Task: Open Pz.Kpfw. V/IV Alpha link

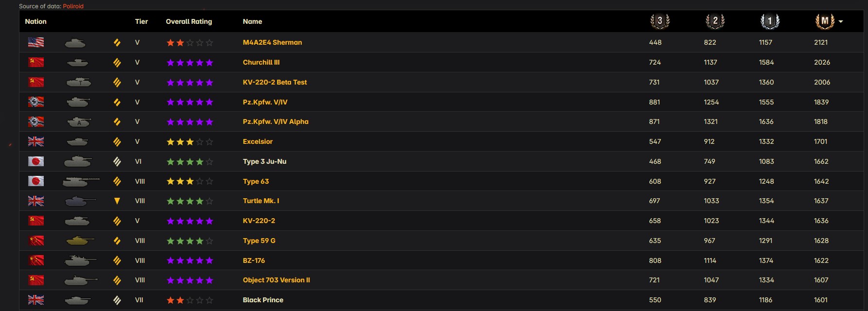Action: 276,121
